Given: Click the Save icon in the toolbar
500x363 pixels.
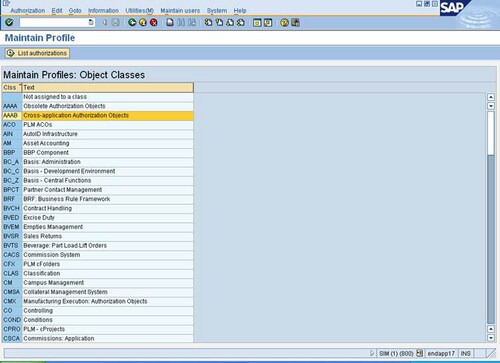Looking at the screenshot, I should coord(115,22).
